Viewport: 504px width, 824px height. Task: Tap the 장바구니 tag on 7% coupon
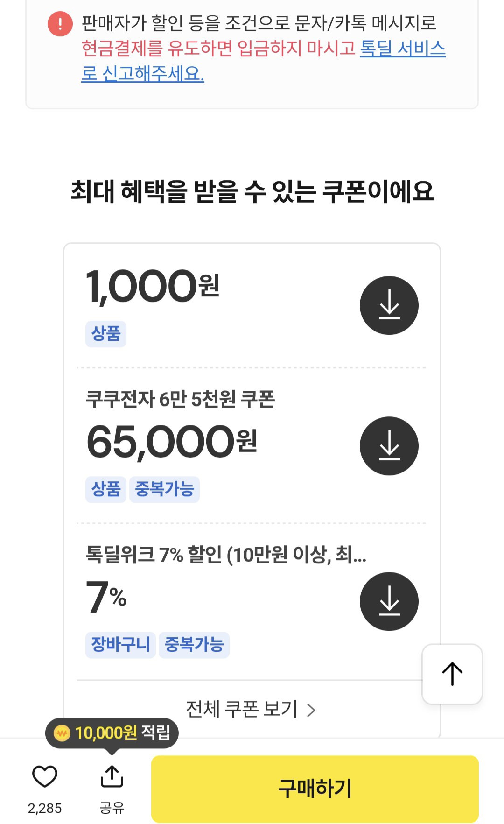tap(120, 645)
